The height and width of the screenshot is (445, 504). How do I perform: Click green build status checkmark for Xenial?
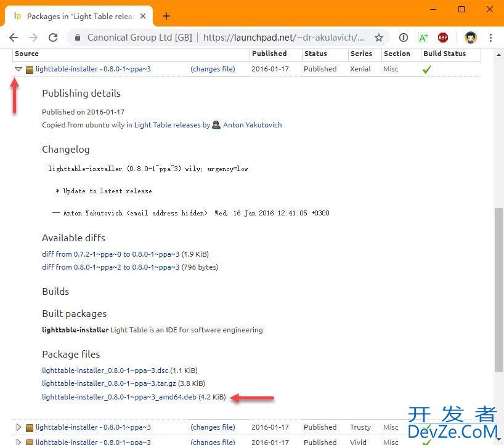(426, 70)
